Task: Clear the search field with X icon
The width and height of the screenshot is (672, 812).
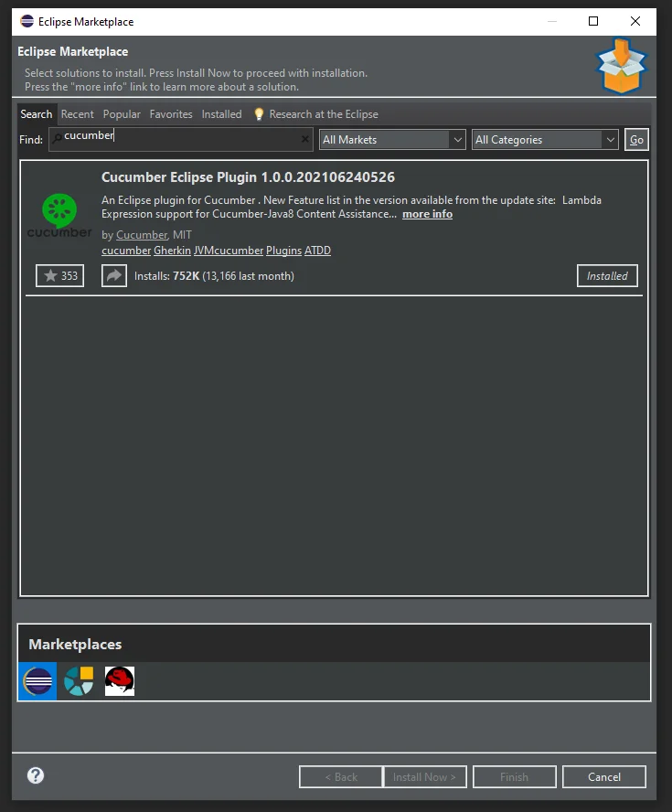Action: pos(305,139)
